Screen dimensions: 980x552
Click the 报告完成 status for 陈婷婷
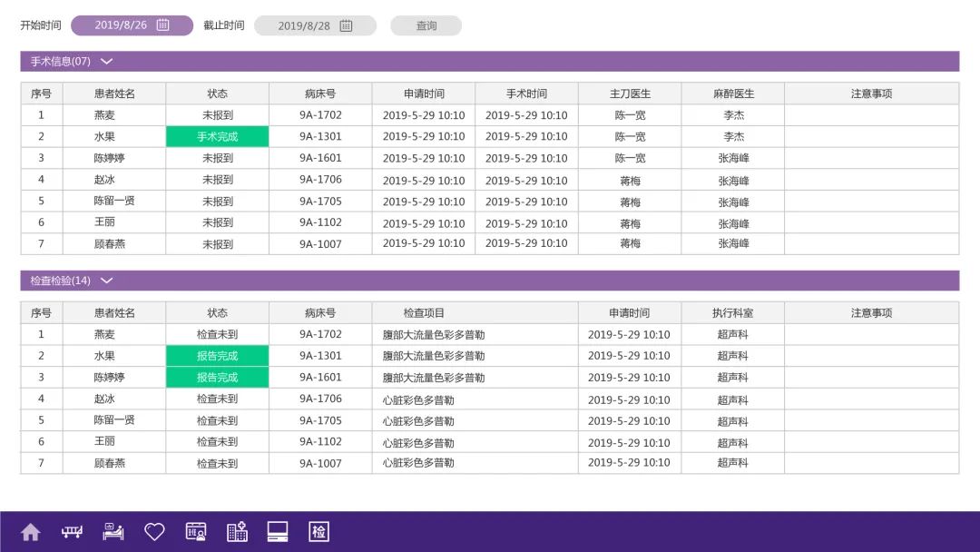(217, 377)
